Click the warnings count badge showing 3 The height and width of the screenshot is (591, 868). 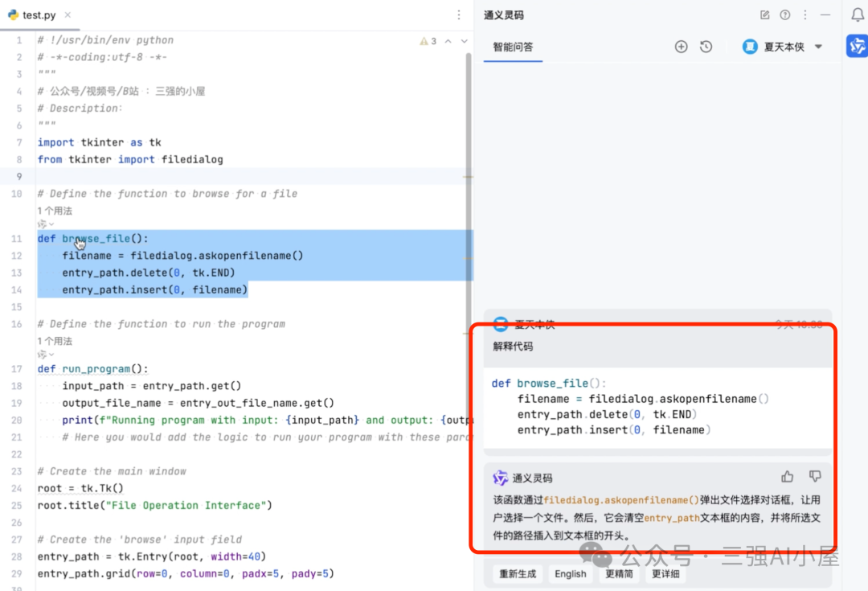click(x=426, y=39)
